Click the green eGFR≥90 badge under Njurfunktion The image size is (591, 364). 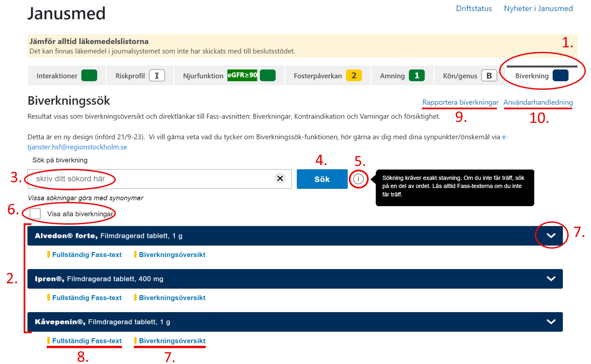242,75
